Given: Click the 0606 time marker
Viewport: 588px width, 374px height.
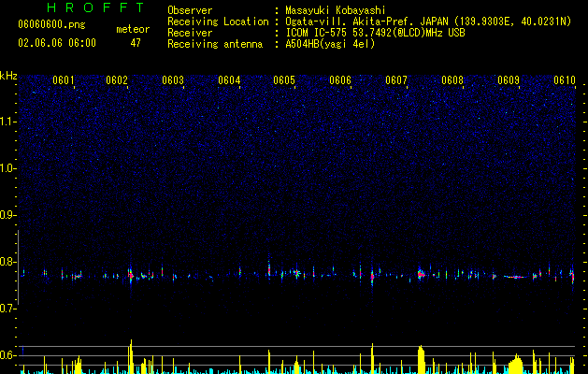Looking at the screenshot, I should click(340, 80).
